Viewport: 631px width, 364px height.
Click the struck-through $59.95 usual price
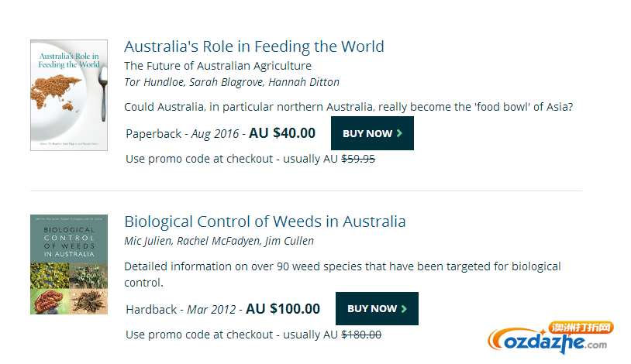pos(358,159)
